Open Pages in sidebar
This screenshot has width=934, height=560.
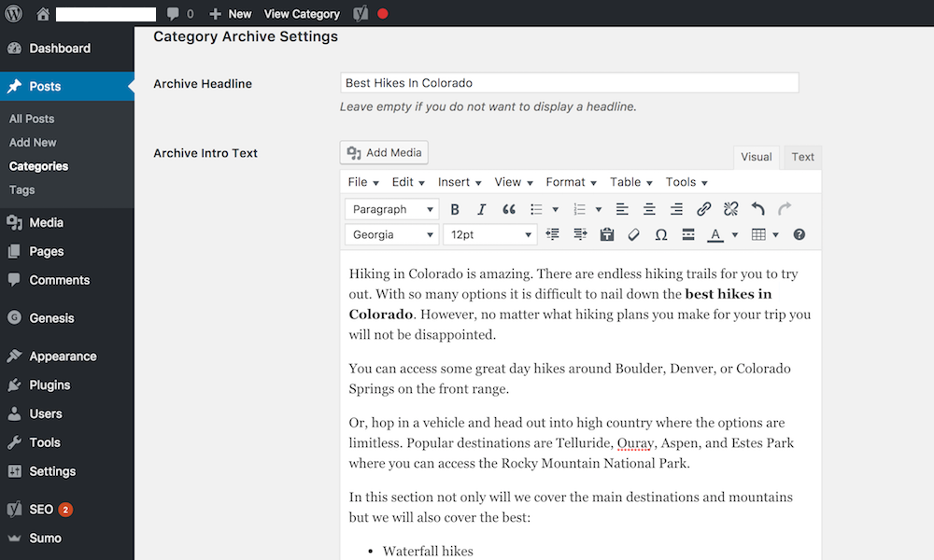tap(66, 251)
